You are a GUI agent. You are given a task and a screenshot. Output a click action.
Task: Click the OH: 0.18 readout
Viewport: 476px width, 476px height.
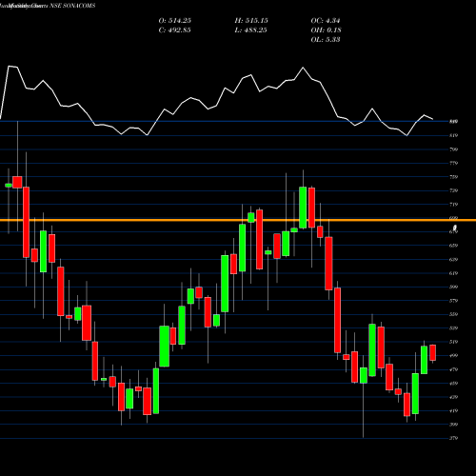[x=326, y=30]
